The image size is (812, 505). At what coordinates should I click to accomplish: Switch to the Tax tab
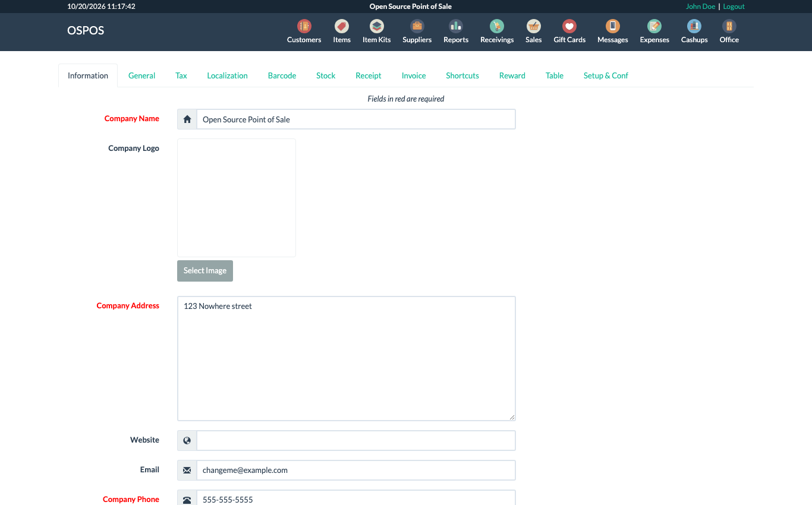coord(181,75)
